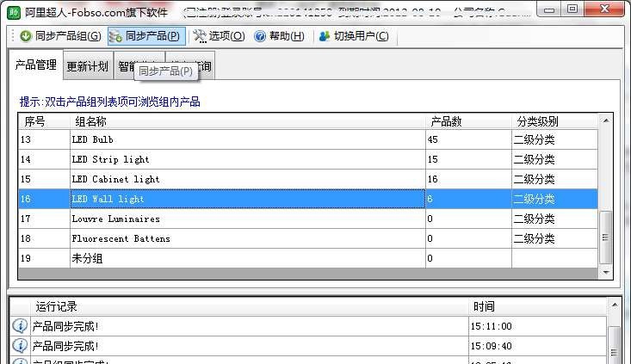Select the LED Wall light group row

pos(308,199)
